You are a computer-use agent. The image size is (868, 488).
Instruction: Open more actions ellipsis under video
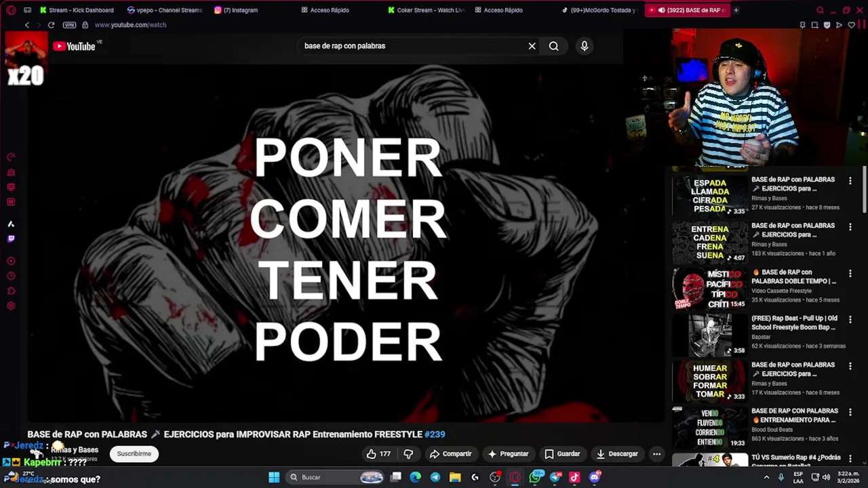[x=656, y=454]
